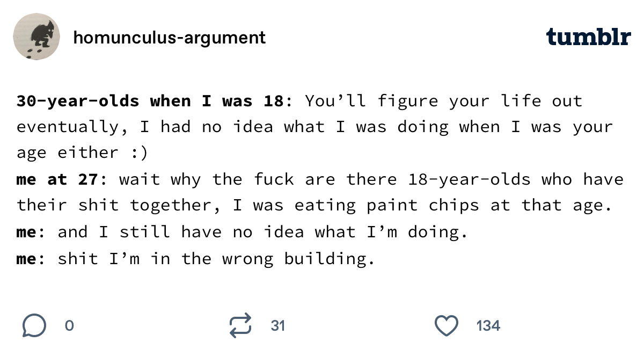Click the speech bubble reply icon
The height and width of the screenshot is (364, 644).
click(34, 325)
